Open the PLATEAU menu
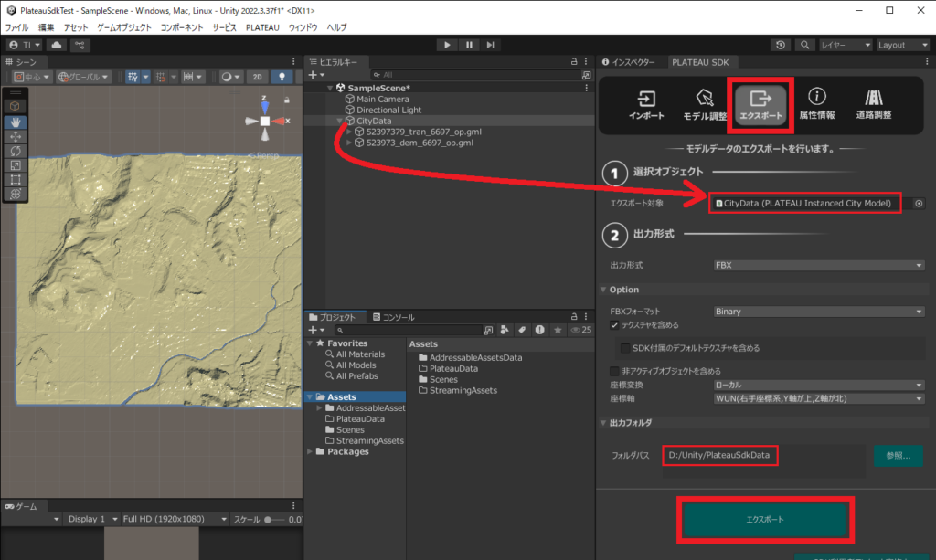 pos(262,27)
